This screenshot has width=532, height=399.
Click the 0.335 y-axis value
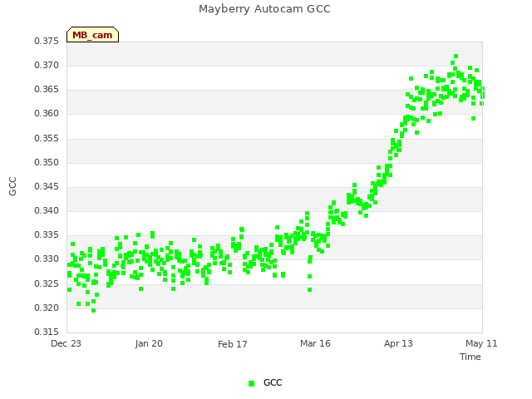(x=47, y=234)
